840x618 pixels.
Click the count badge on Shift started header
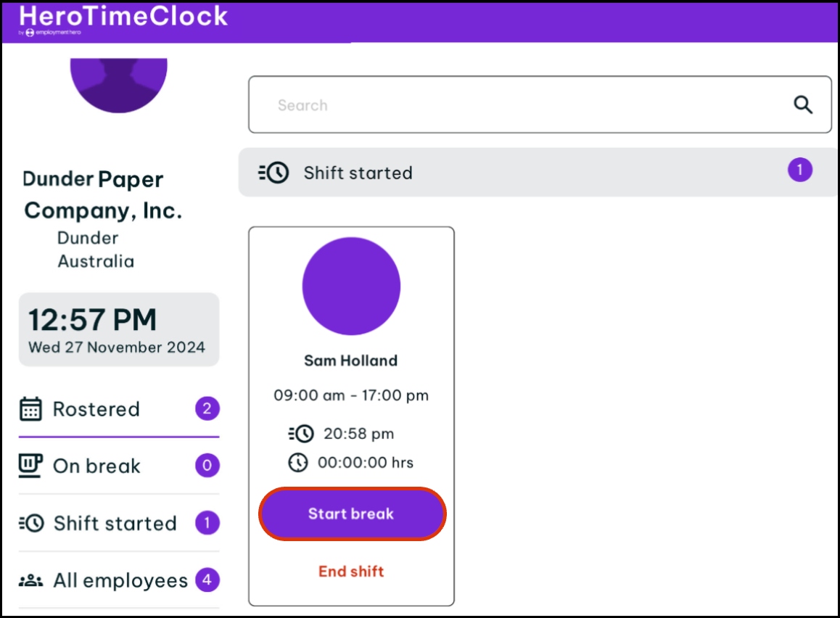coord(799,170)
